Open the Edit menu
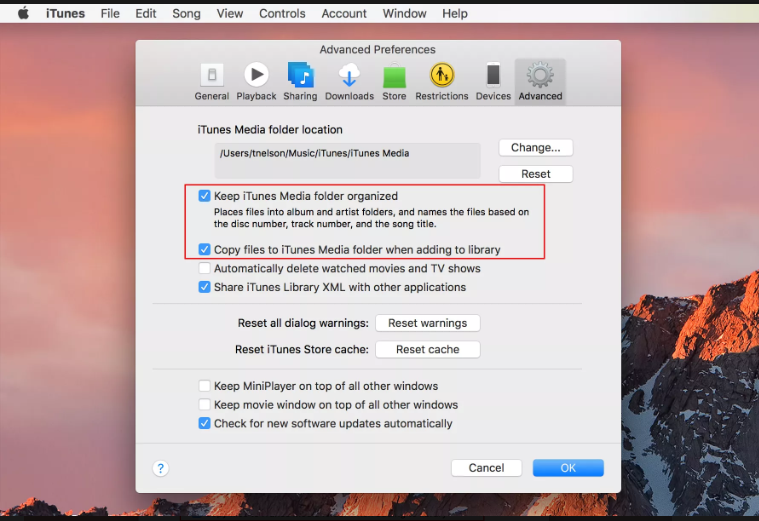 (146, 14)
